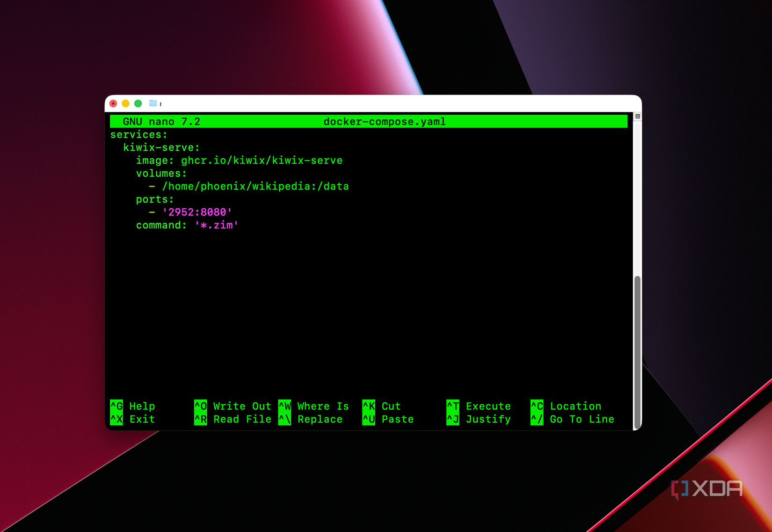Viewport: 772px width, 532px height.
Task: Click the 'ports:' key
Action: point(155,199)
